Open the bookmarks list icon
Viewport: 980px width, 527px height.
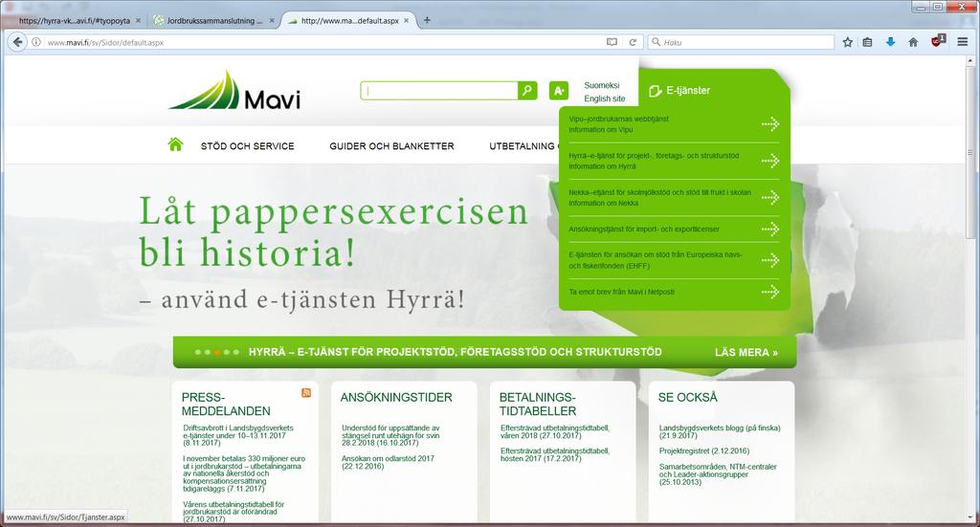click(x=867, y=42)
